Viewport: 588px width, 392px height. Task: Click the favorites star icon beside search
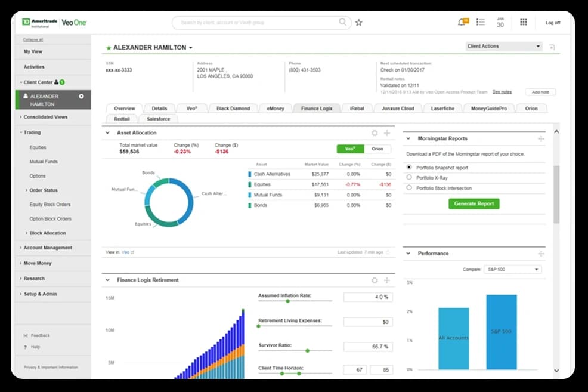[359, 23]
